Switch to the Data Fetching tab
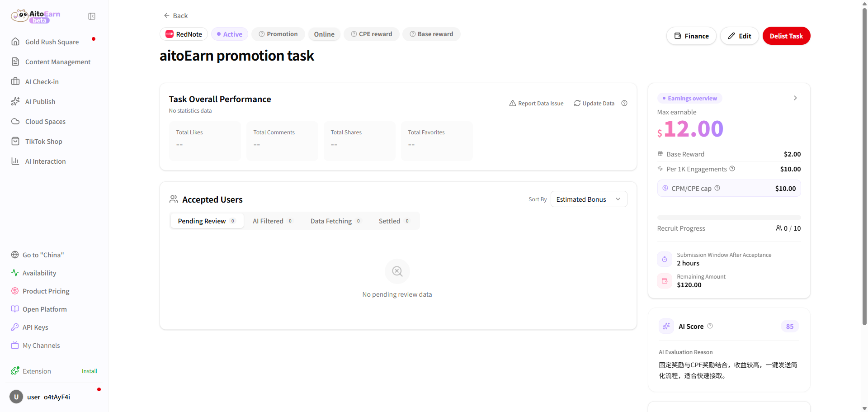Viewport: 868px width, 412px height. [335, 221]
